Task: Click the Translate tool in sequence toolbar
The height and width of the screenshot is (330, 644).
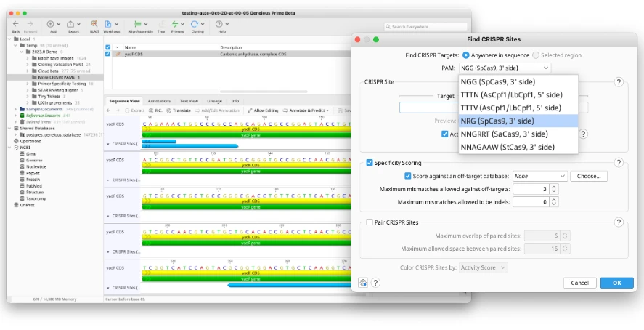Action: (x=179, y=110)
